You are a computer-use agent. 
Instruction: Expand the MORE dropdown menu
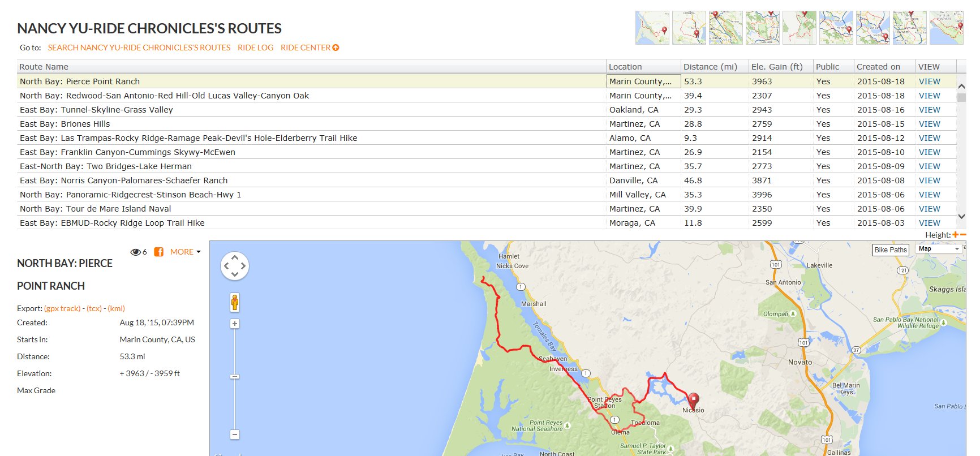click(x=186, y=252)
